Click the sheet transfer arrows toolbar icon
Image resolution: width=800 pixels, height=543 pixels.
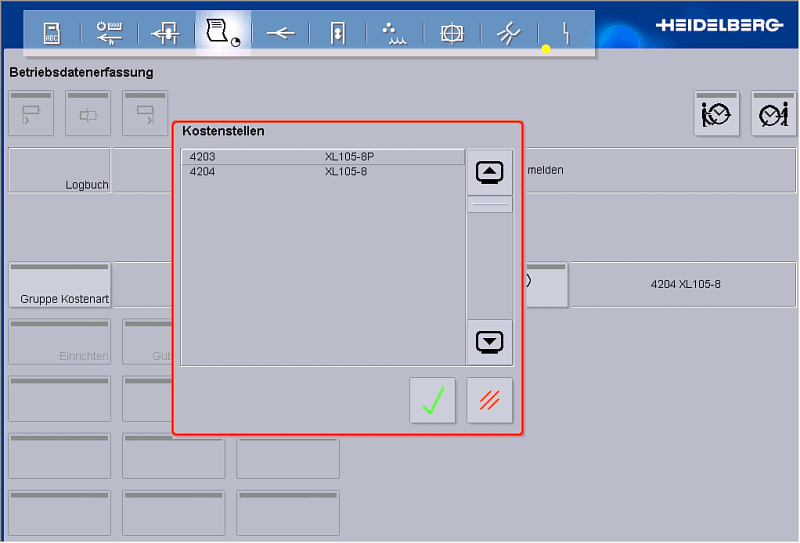(165, 34)
